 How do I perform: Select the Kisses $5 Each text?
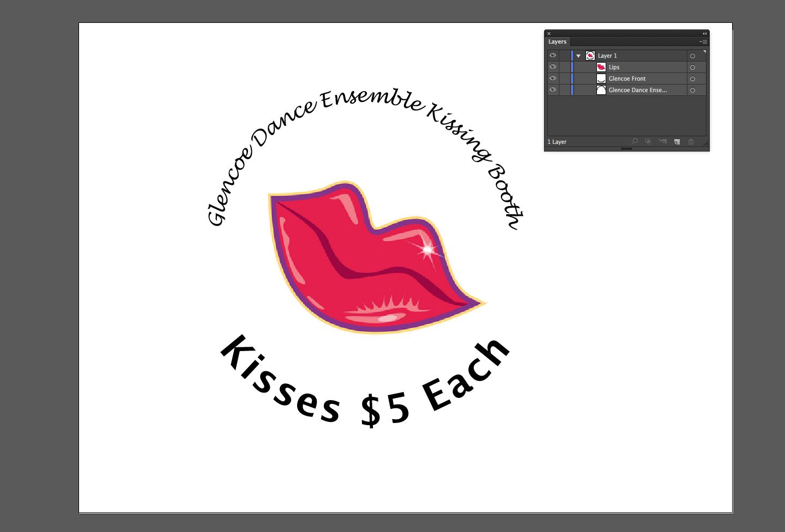coord(365,382)
